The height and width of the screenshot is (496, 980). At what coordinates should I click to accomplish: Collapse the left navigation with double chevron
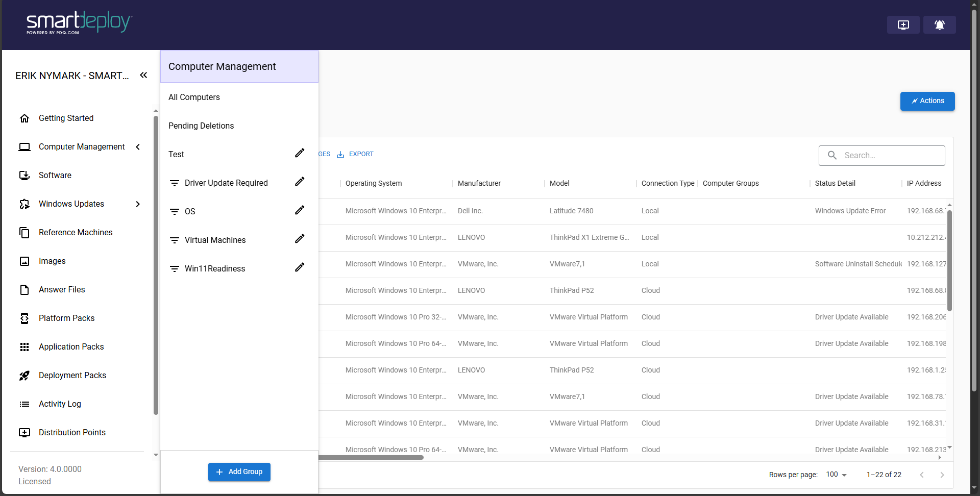(143, 75)
